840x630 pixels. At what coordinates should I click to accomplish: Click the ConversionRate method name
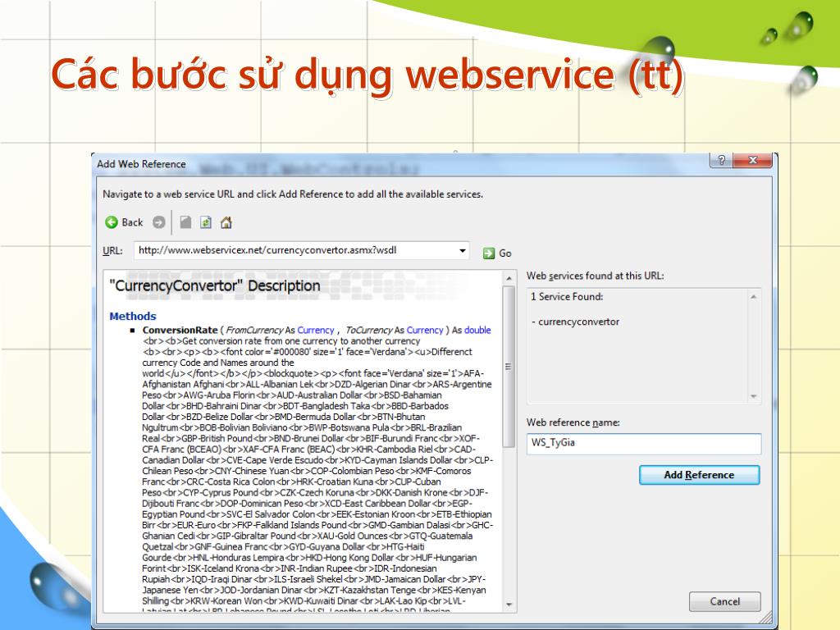click(180, 330)
